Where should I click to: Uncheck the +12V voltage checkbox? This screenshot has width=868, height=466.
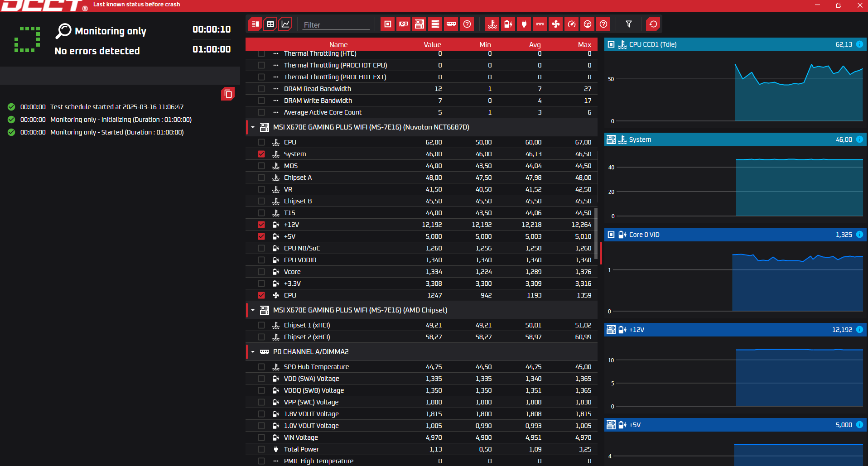pyautogui.click(x=261, y=225)
